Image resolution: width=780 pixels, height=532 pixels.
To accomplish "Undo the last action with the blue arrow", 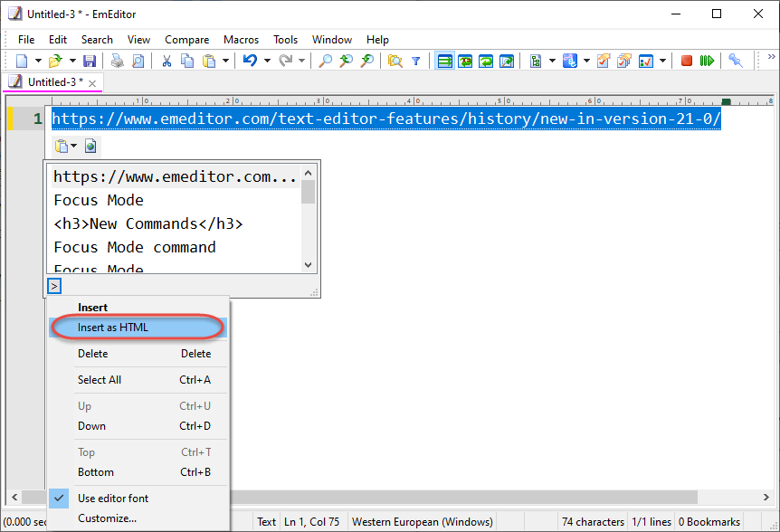I will (251, 61).
